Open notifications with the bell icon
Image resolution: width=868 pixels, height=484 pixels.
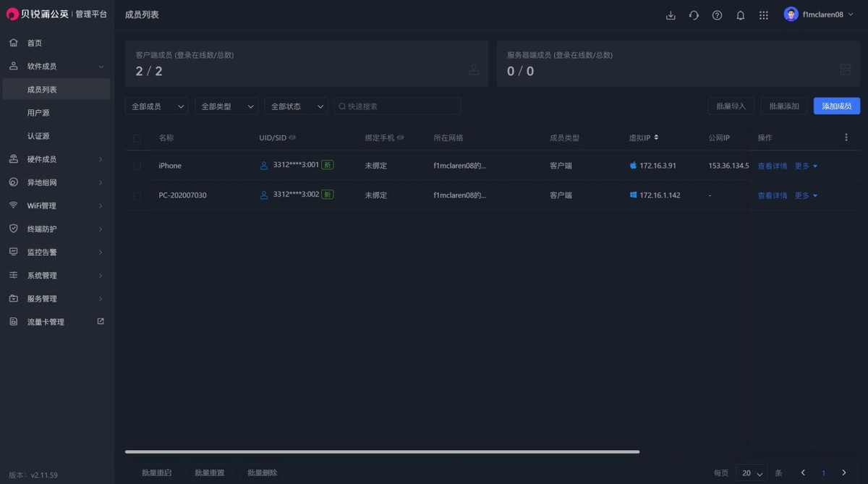click(x=740, y=14)
